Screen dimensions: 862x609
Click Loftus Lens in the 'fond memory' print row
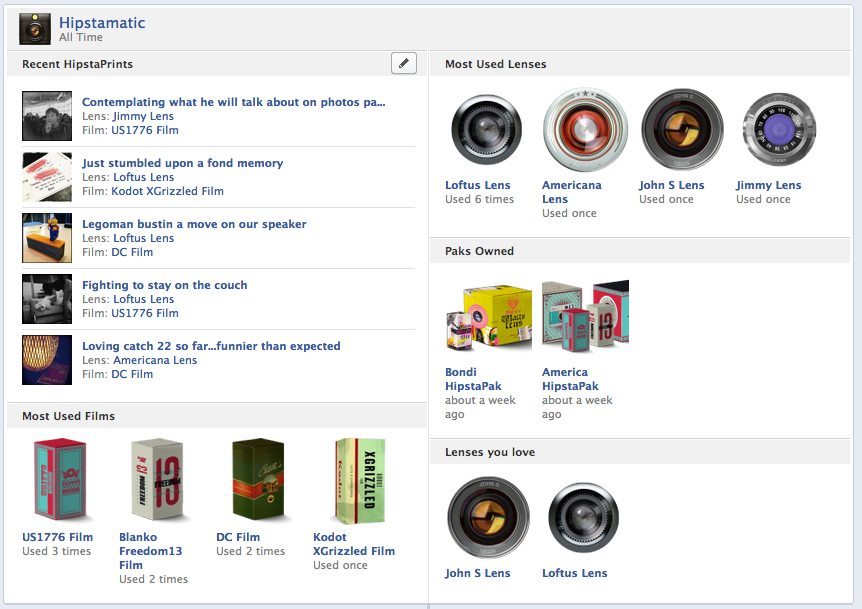pos(143,177)
